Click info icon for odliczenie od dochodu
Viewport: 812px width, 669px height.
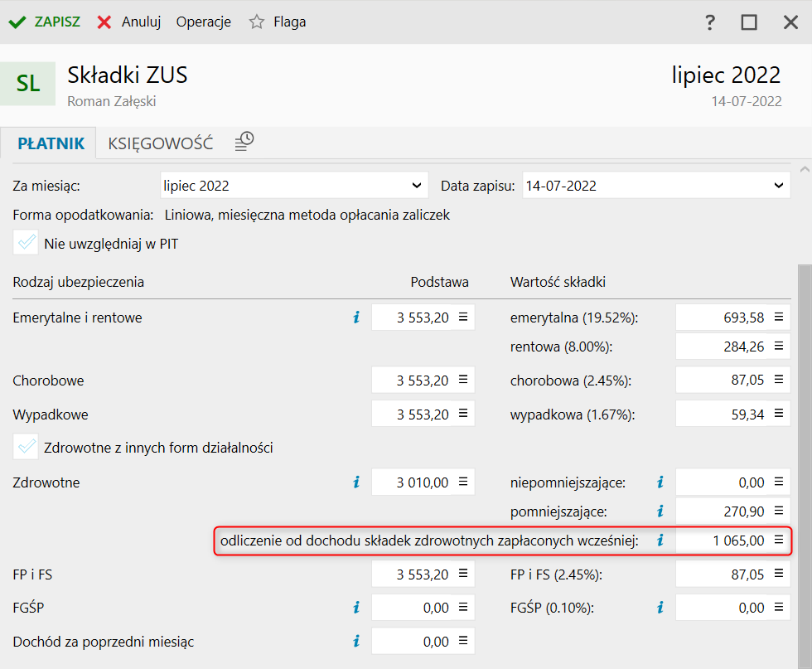[x=660, y=541]
